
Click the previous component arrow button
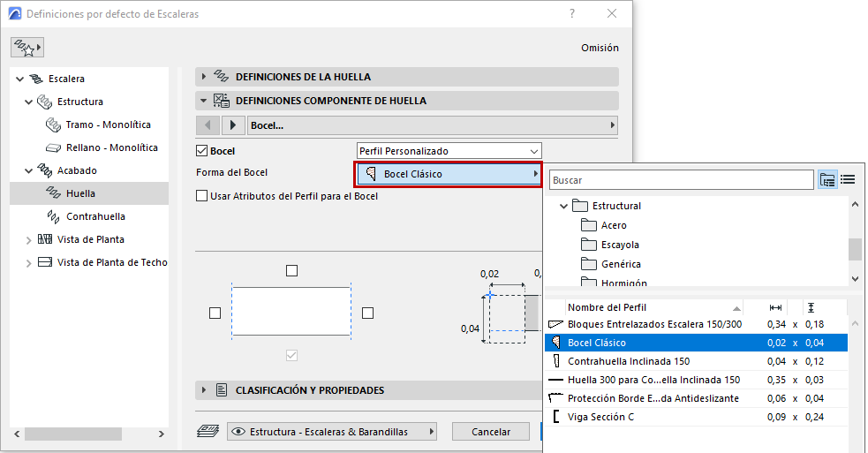click(208, 125)
